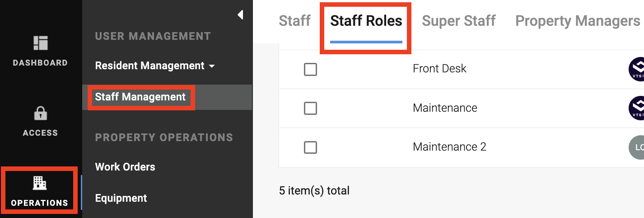
Task: Tick the Front Desk checkbox
Action: tap(310, 69)
